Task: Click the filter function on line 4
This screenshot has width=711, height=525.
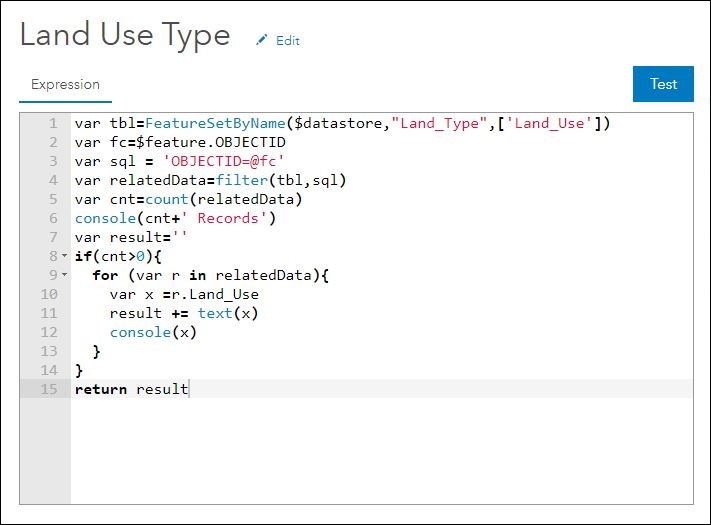Action: tap(242, 180)
